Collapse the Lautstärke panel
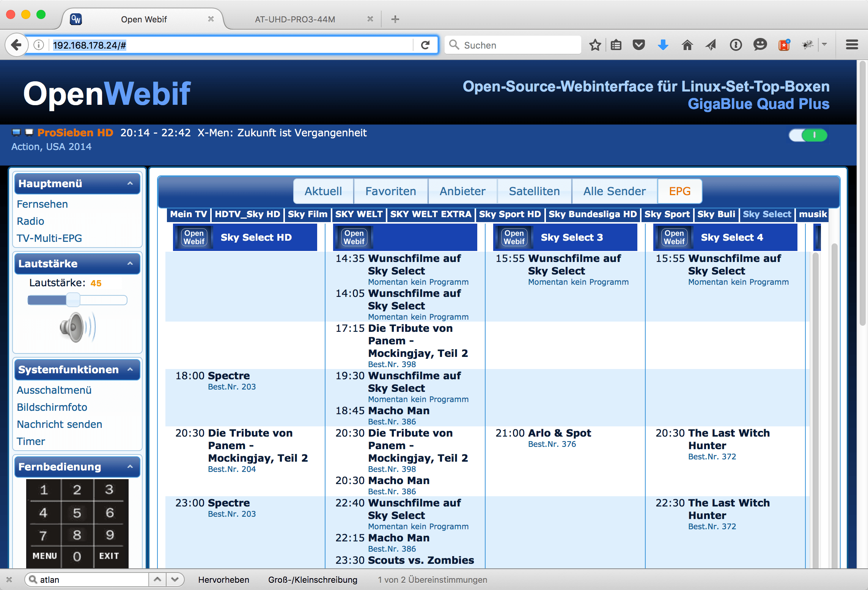The width and height of the screenshot is (868, 590). tap(130, 263)
